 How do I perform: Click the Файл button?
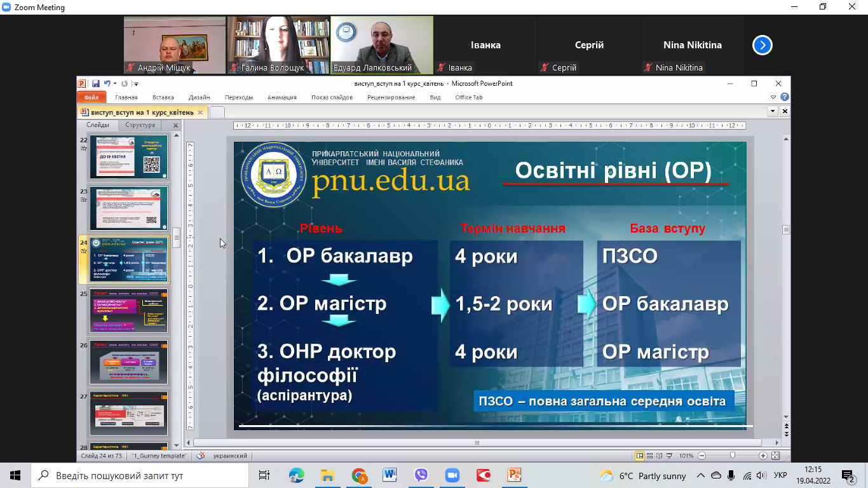[x=91, y=97]
